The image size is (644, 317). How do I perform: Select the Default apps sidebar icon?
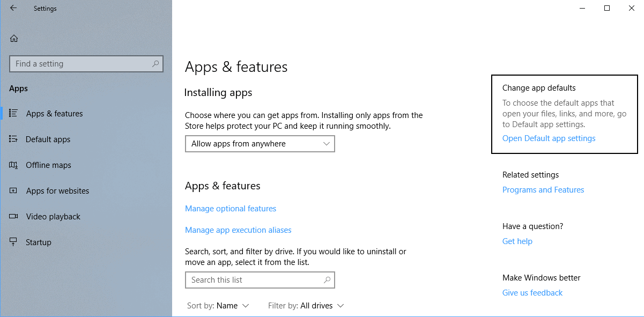point(13,139)
